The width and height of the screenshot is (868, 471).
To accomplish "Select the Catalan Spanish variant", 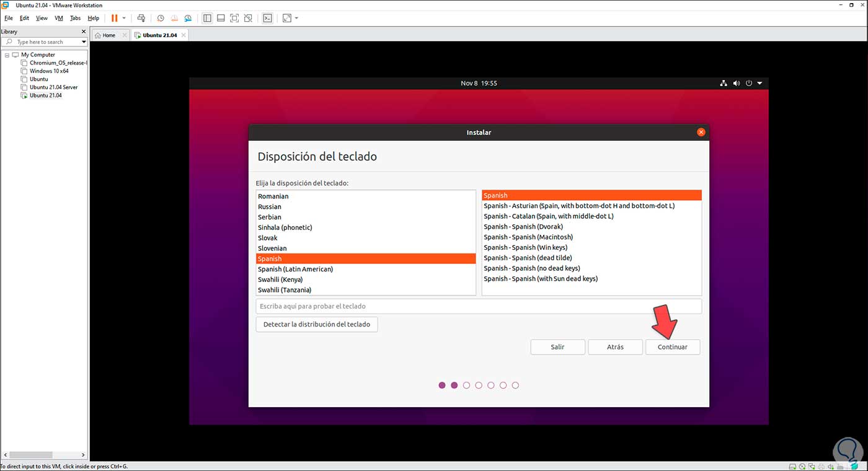I will pos(591,216).
